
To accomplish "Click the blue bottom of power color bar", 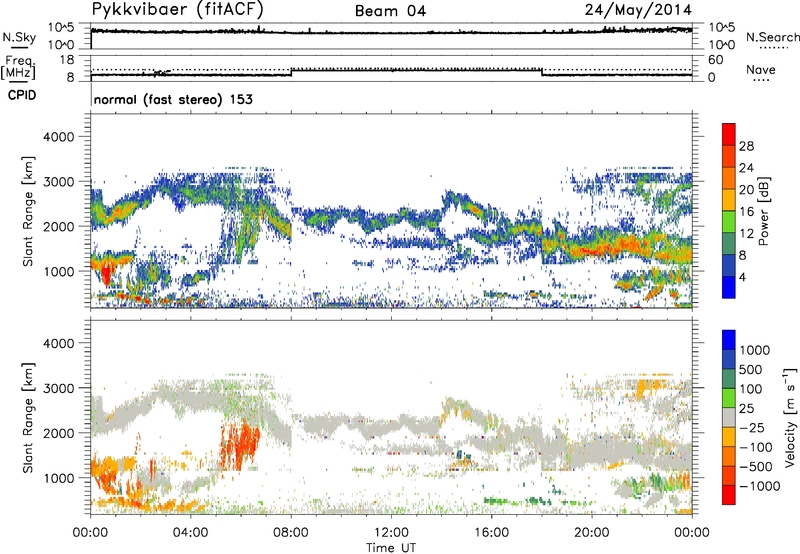I will [729, 287].
